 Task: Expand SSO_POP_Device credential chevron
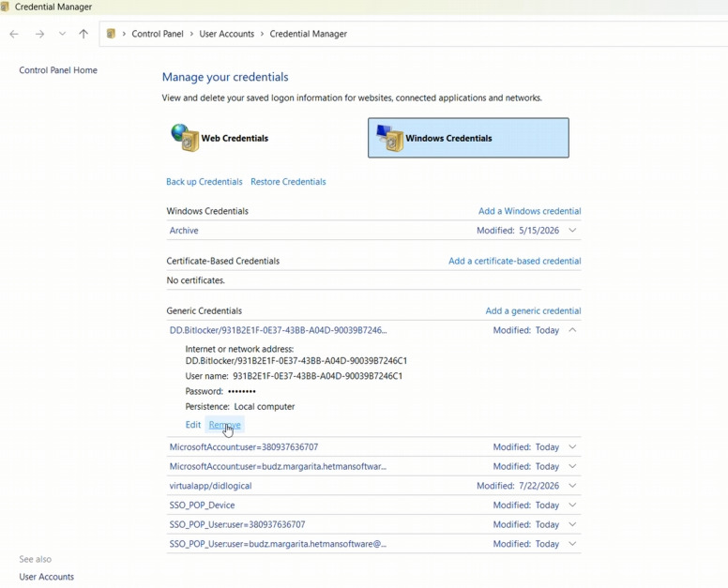(572, 505)
